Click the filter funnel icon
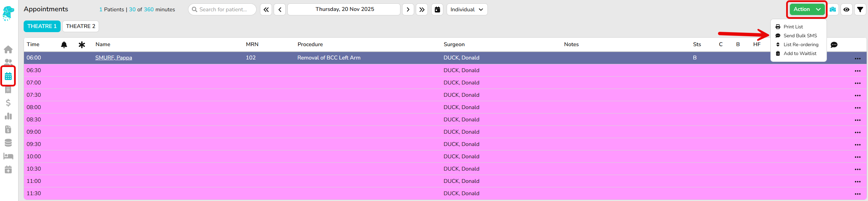Image resolution: width=868 pixels, height=201 pixels. pos(860,10)
